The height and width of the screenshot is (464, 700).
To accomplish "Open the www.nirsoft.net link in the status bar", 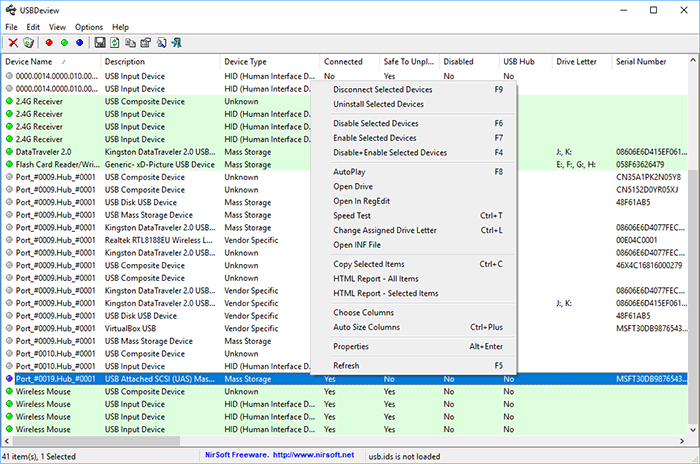I will tap(316, 455).
